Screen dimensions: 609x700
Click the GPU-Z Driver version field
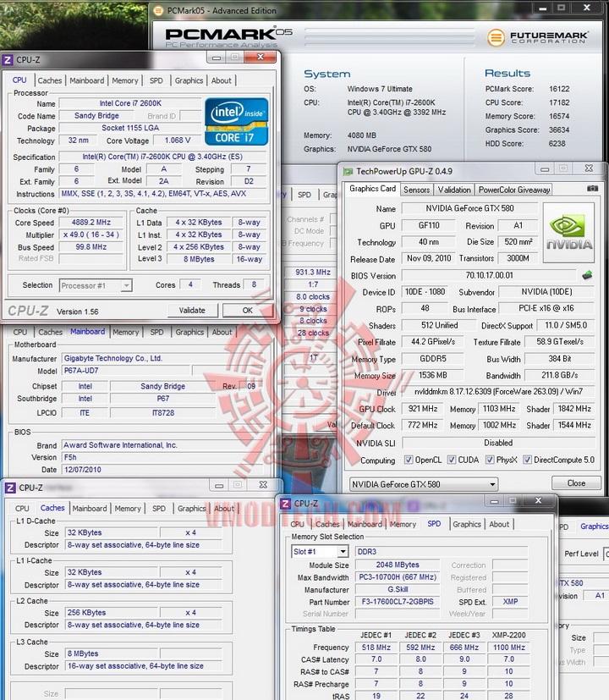click(x=498, y=392)
